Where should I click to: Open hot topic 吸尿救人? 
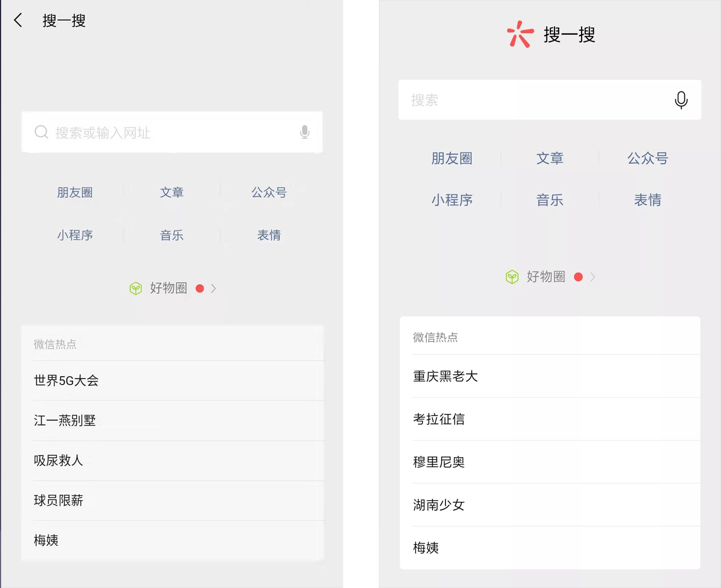click(178, 460)
